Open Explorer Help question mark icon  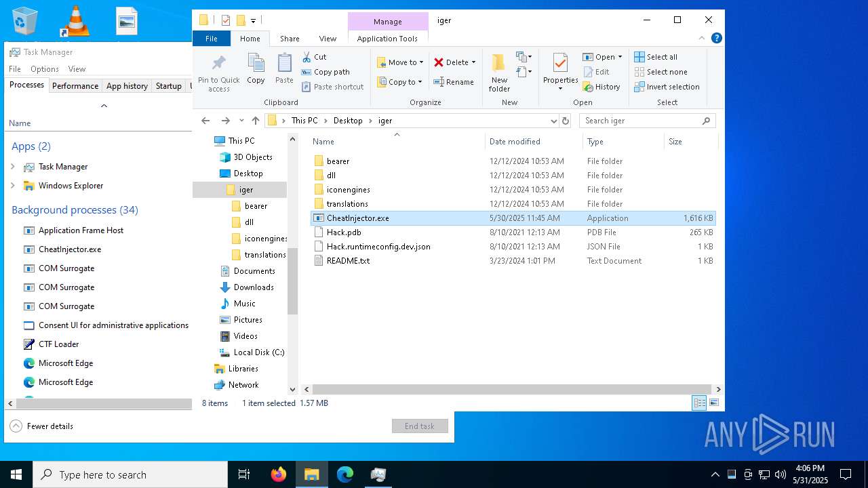[717, 39]
